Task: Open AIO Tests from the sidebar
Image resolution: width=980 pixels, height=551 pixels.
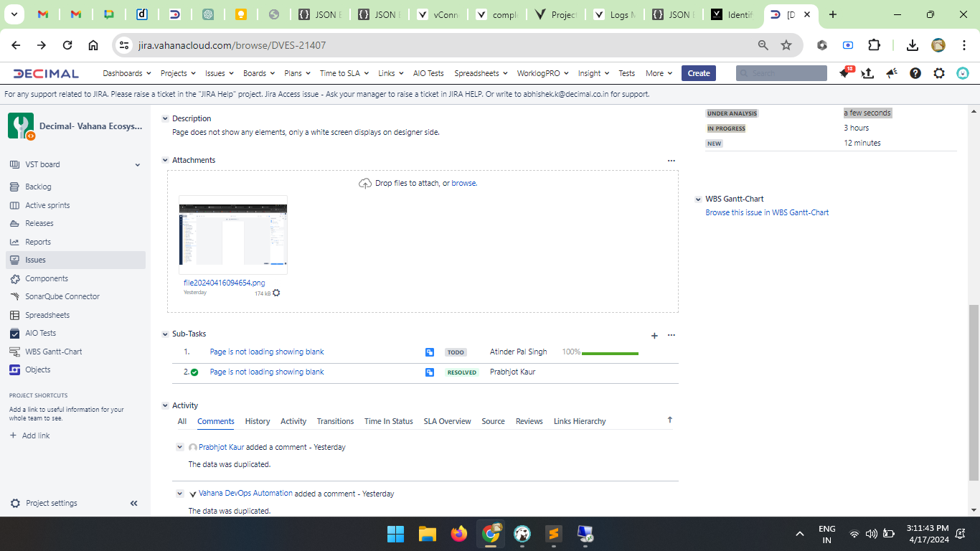Action: pyautogui.click(x=40, y=333)
